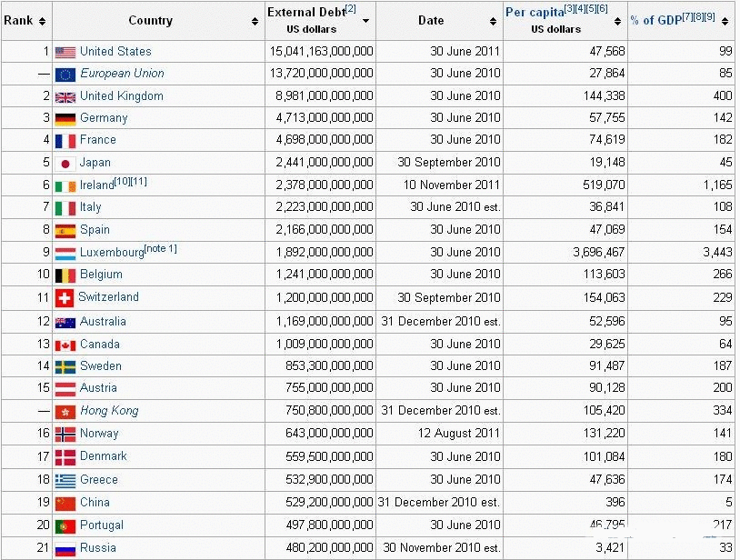
Task: Open the France country link
Action: coord(98,140)
